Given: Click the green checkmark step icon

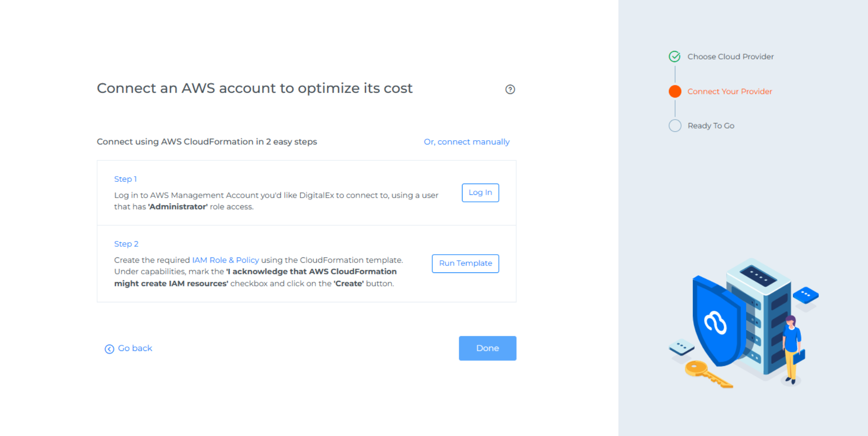Looking at the screenshot, I should point(675,57).
